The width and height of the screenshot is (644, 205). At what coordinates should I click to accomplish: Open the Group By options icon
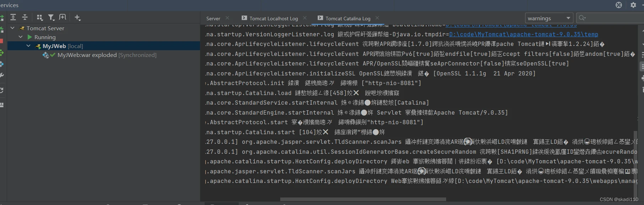[x=40, y=17]
